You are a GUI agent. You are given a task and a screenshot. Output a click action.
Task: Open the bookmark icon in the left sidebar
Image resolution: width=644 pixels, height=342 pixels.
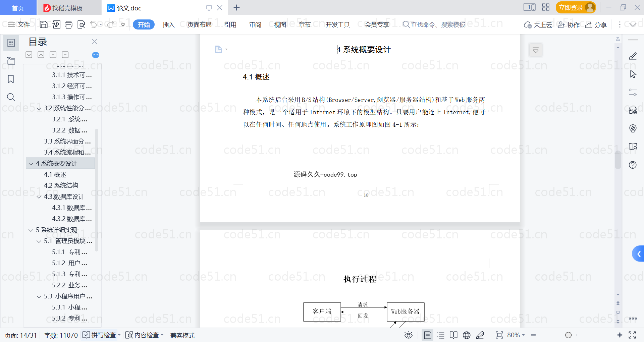coord(11,79)
